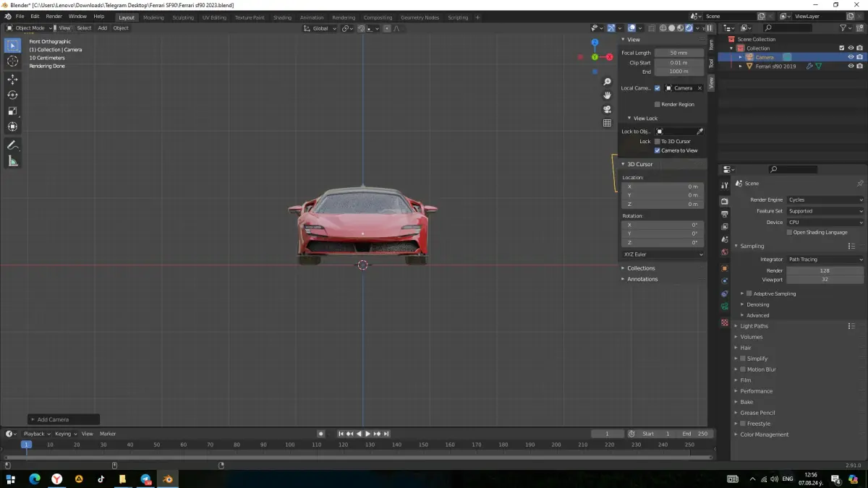Viewport: 868px width, 488px height.
Task: Switch to the Sculpting workspace tab
Action: click(x=184, y=17)
